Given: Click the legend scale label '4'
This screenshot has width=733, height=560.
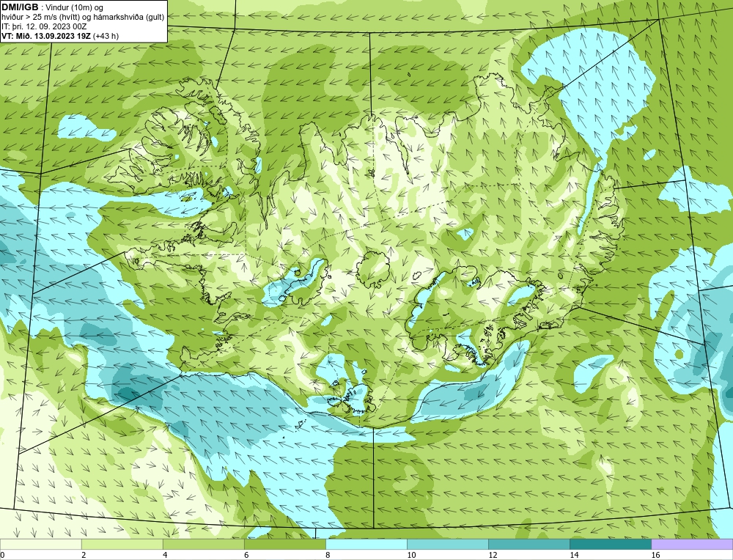Looking at the screenshot, I should 165,555.
